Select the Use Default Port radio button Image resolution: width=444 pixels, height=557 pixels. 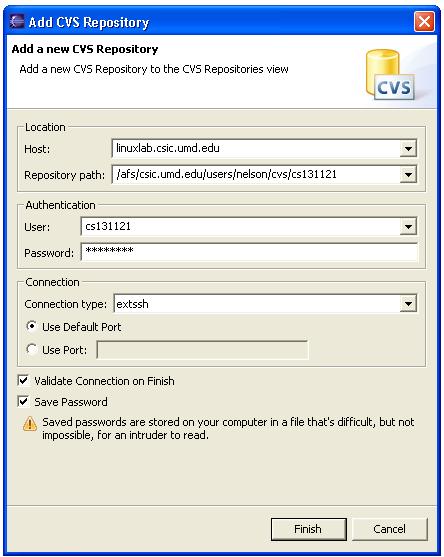pos(32,326)
